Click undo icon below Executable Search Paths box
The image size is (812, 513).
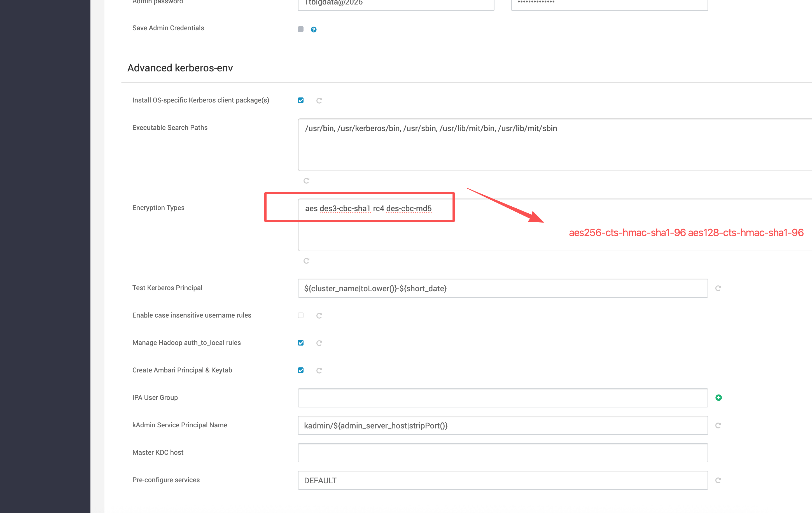(x=306, y=181)
